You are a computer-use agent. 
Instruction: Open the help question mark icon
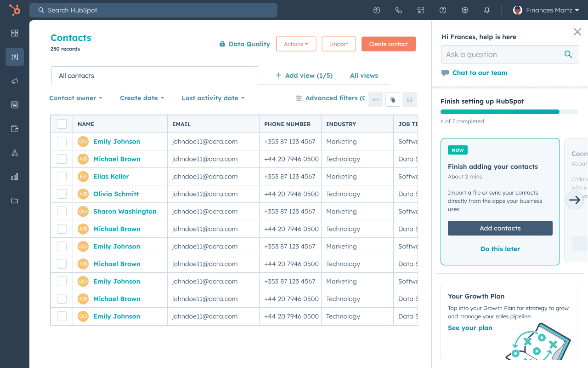(x=443, y=10)
